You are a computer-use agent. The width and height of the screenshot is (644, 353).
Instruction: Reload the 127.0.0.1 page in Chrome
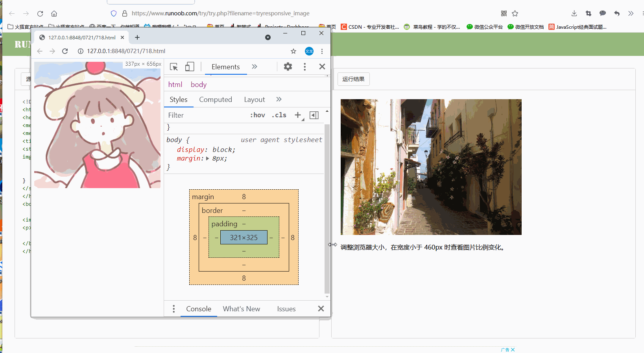pyautogui.click(x=65, y=51)
